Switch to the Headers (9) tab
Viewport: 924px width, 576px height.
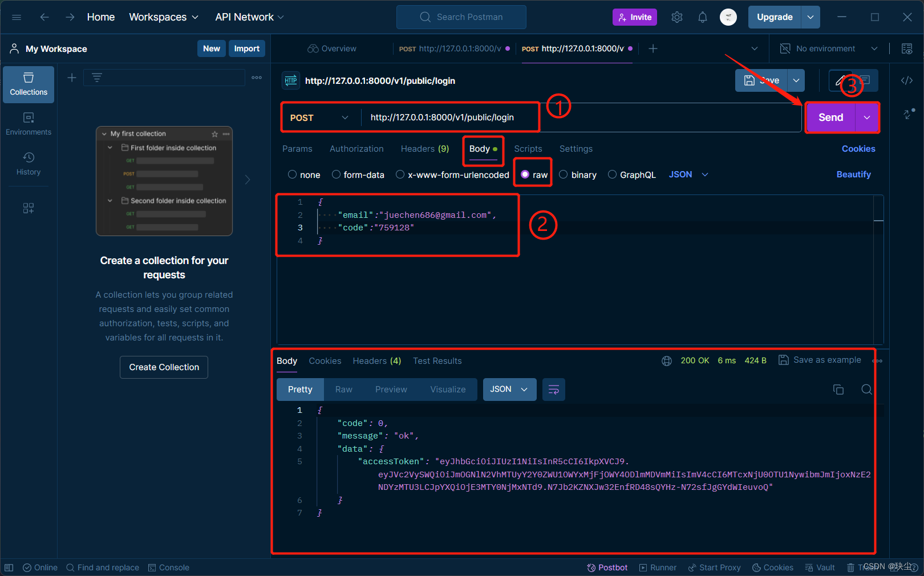[x=425, y=149]
